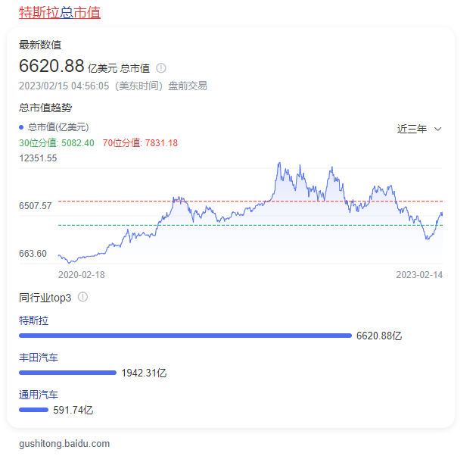Click the 6620.88亿 label beside Tesla bar
The width and height of the screenshot is (476, 456).
pyautogui.click(x=379, y=336)
